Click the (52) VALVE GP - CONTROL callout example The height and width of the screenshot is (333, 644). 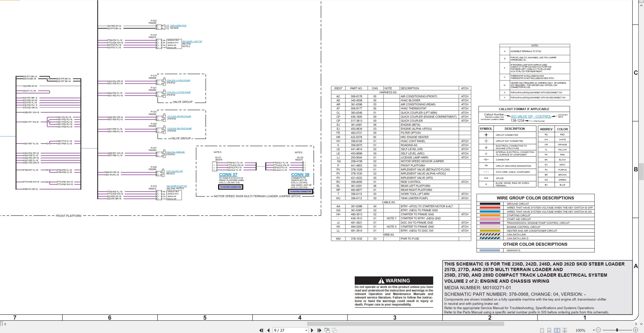coord(531,116)
